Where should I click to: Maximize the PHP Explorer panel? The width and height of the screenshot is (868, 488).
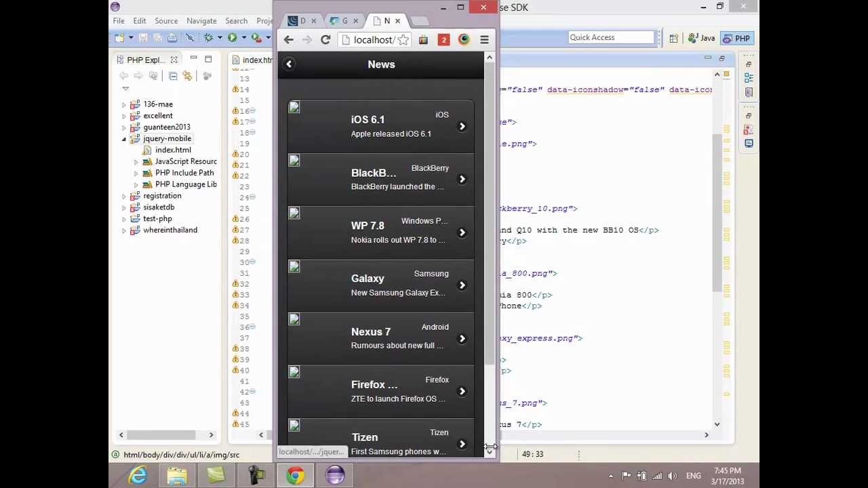pyautogui.click(x=208, y=59)
